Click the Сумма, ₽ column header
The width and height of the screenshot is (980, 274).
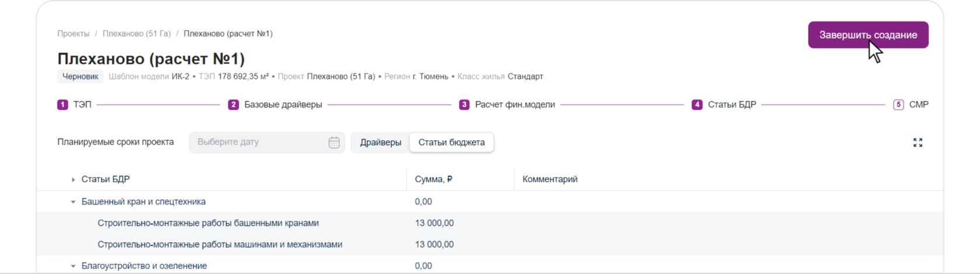[x=433, y=179]
